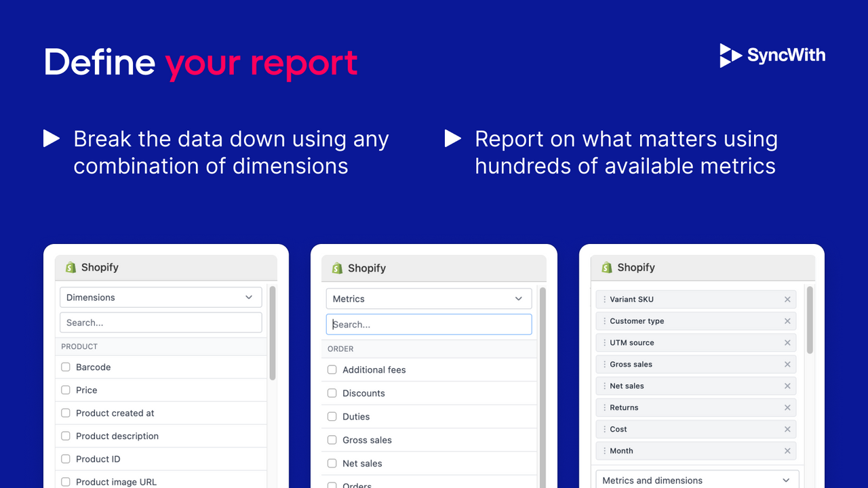Grab the drag handle of Net sales chip
This screenshot has width=868, height=488.
click(604, 386)
